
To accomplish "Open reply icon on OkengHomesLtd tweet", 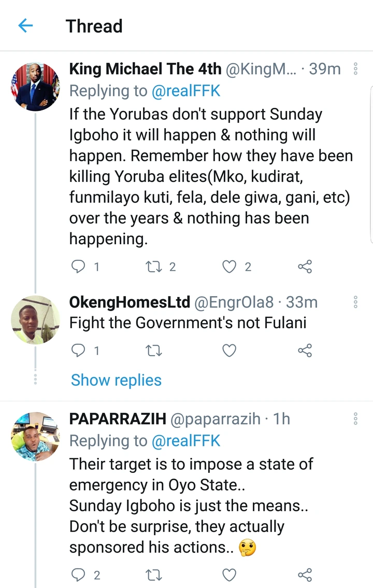I will point(77,351).
